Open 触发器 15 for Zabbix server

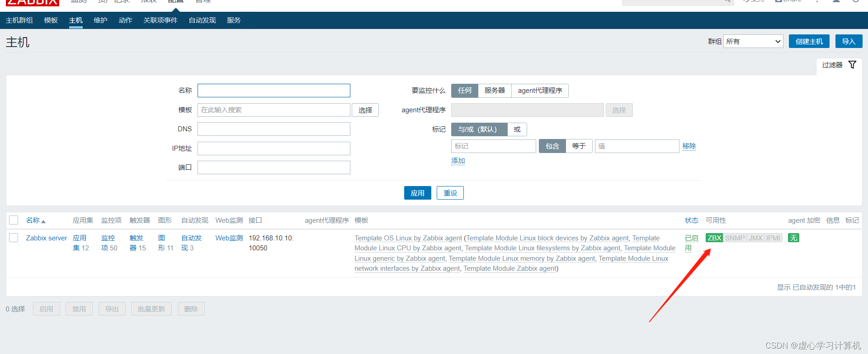(138, 243)
